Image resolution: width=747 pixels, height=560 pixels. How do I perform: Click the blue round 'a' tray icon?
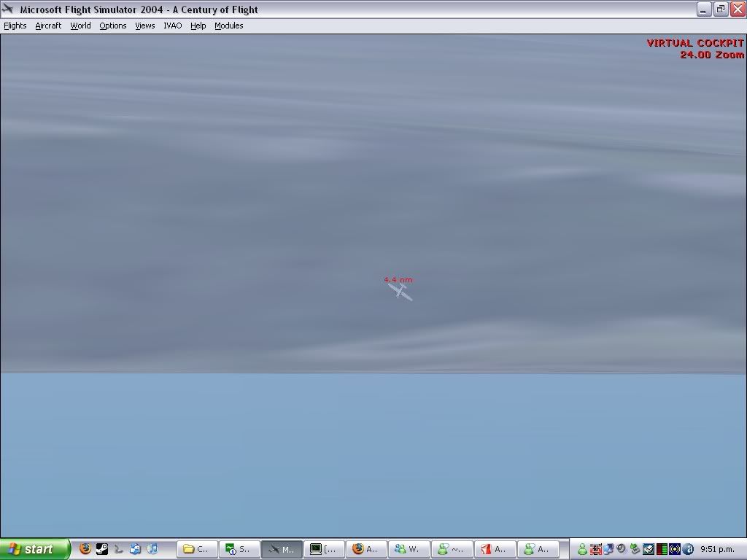tap(688, 549)
